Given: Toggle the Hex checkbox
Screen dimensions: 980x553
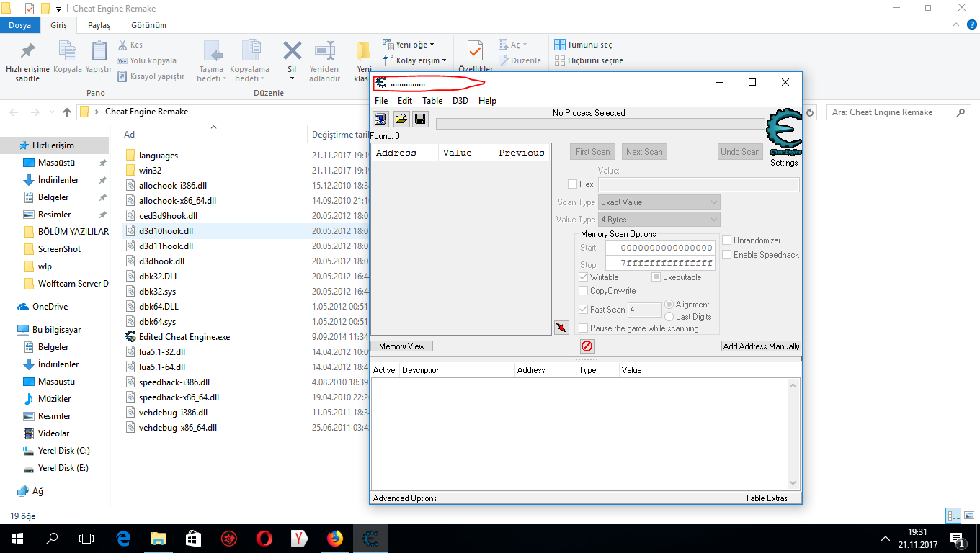Looking at the screenshot, I should point(573,184).
